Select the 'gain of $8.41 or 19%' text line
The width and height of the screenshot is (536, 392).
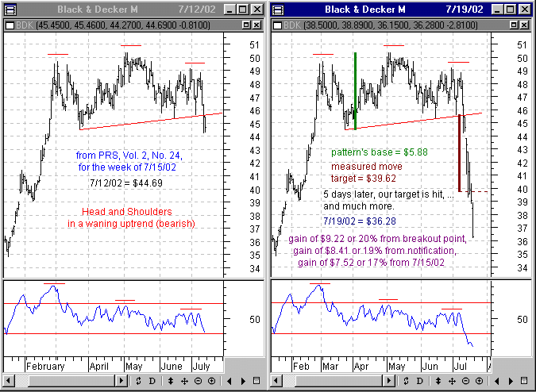coord(375,251)
